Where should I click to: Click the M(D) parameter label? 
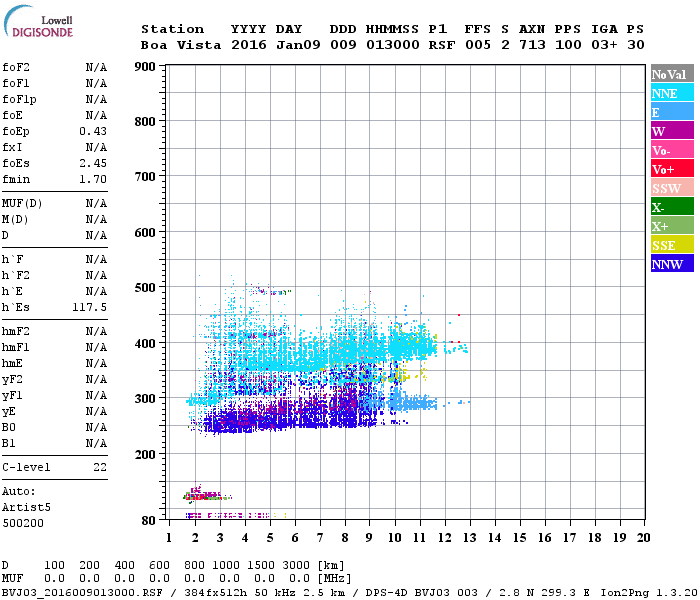tap(15, 220)
